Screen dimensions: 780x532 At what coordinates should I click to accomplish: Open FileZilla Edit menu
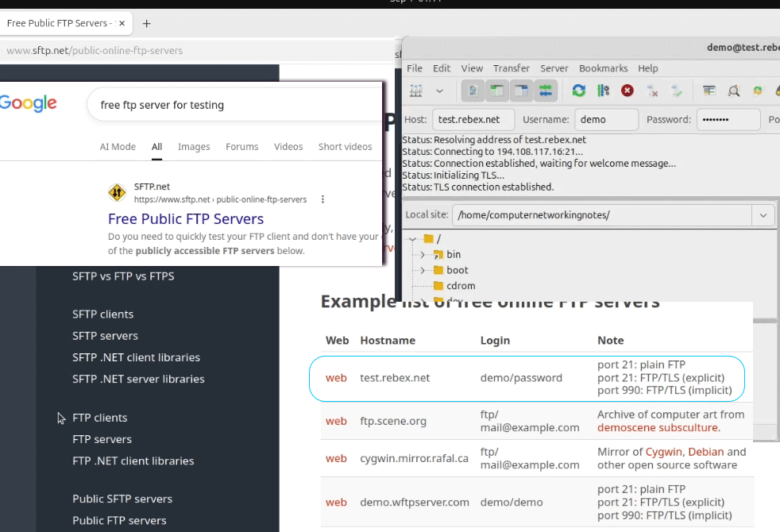[442, 68]
